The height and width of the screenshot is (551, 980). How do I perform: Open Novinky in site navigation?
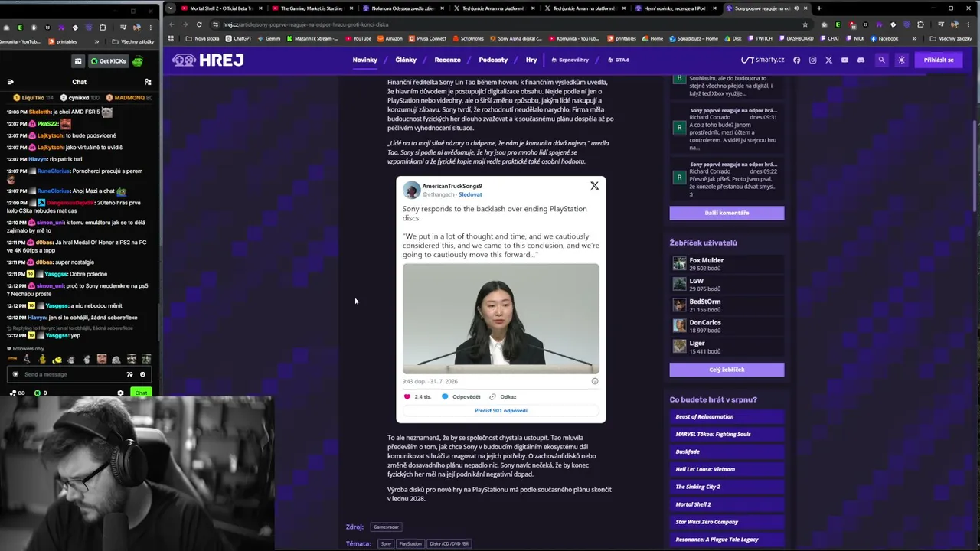coord(365,60)
